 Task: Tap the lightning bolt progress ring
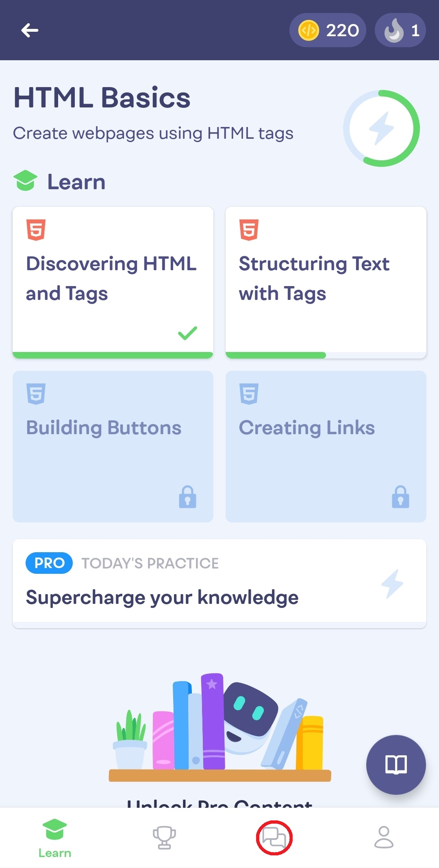click(381, 129)
